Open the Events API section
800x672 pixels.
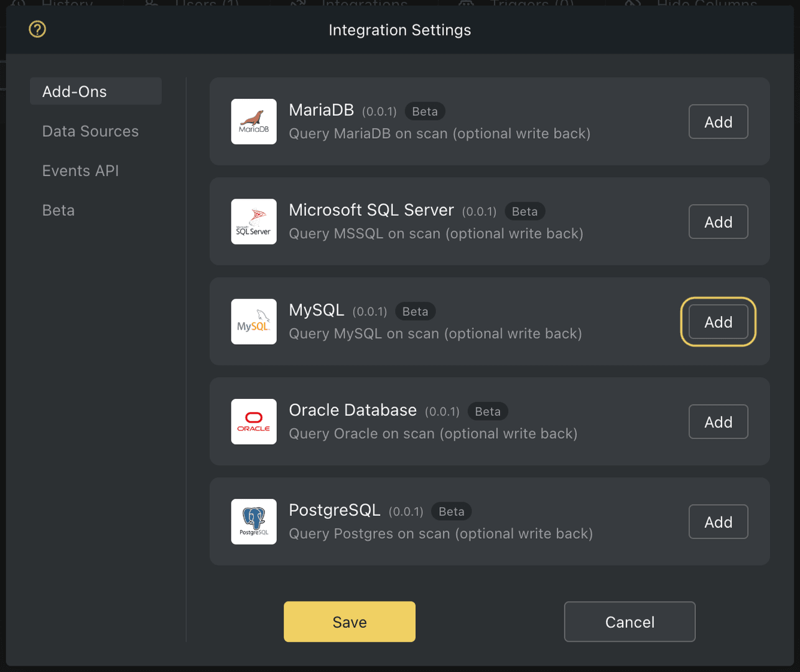pyautogui.click(x=80, y=170)
